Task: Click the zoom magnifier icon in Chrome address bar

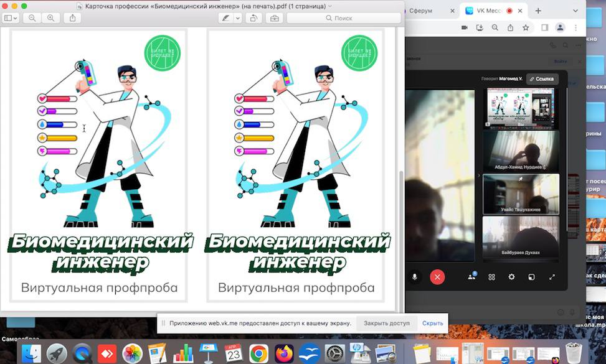Action: 495,27
